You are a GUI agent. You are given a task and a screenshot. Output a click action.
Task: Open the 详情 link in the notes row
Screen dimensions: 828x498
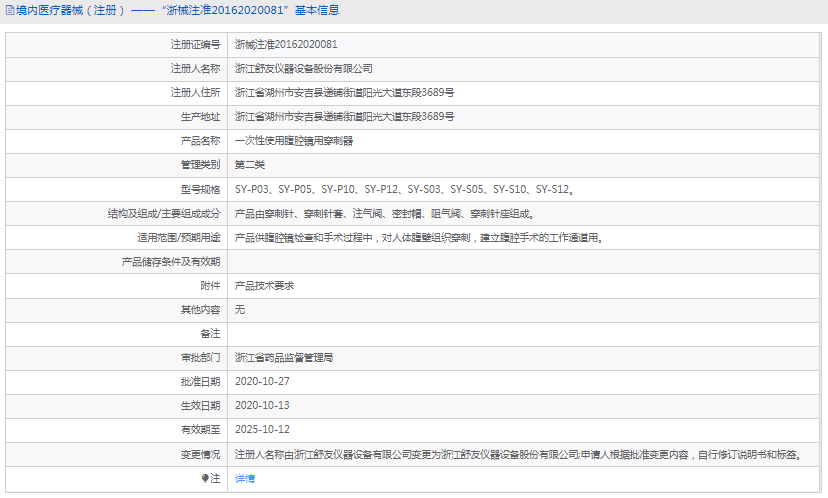point(245,478)
